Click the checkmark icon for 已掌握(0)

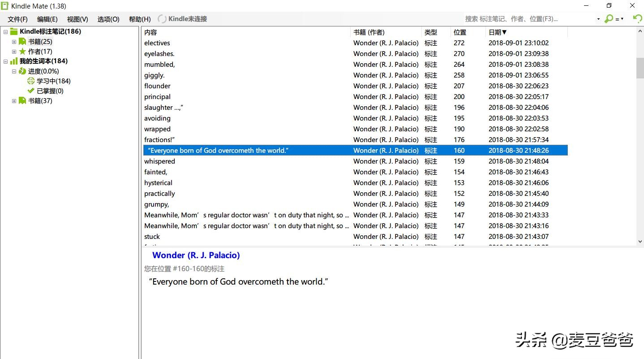[x=31, y=91]
